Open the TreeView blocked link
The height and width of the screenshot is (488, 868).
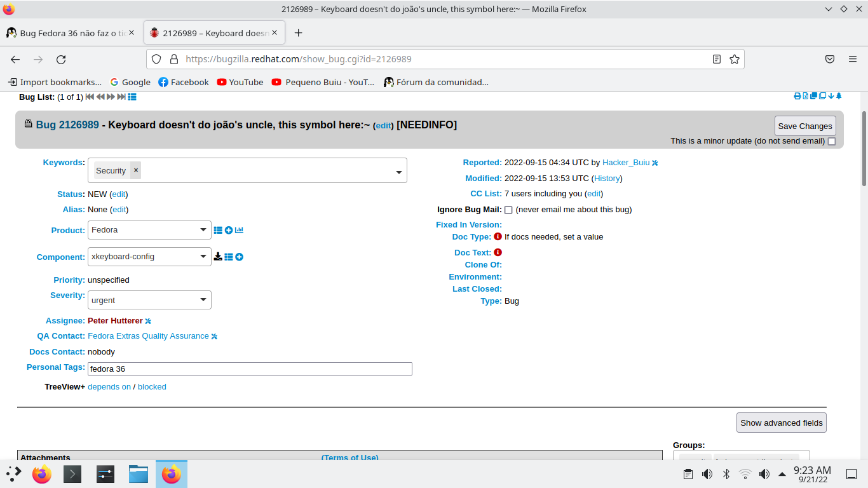[152, 387]
